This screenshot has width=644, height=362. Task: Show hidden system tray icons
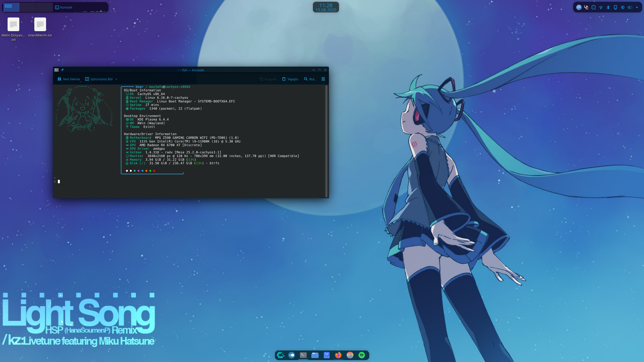coord(637,8)
